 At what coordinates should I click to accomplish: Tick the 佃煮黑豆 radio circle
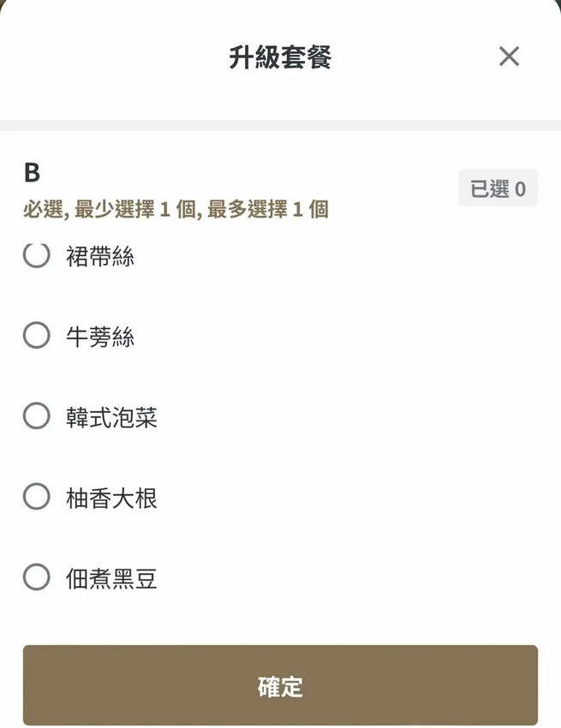36,577
